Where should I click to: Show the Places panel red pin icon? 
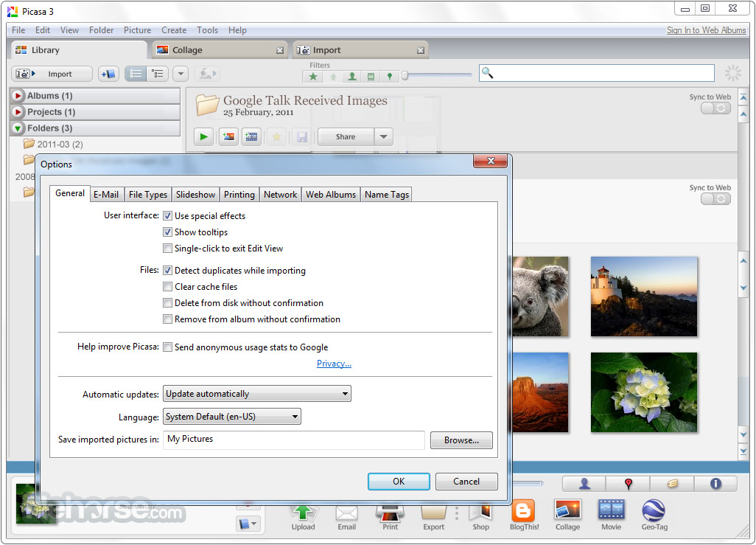click(629, 483)
